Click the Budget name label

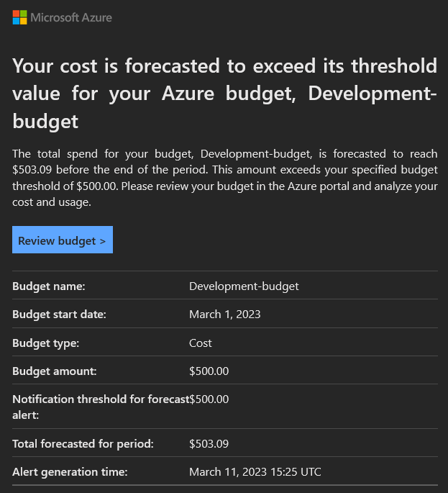49,286
